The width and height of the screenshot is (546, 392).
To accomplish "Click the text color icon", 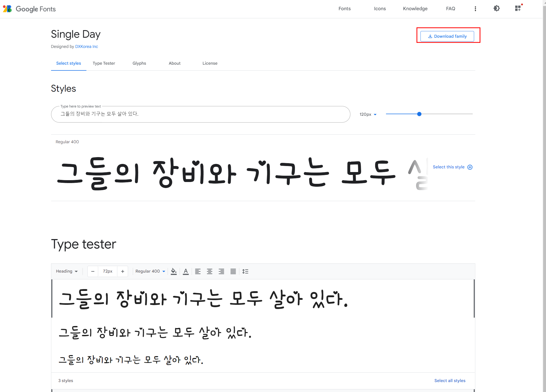I will point(186,271).
